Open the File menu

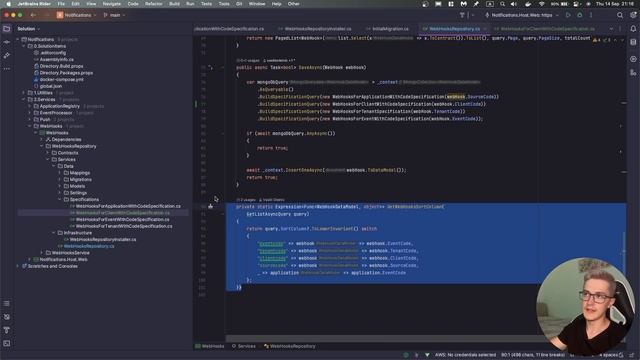pyautogui.click(x=61, y=4)
